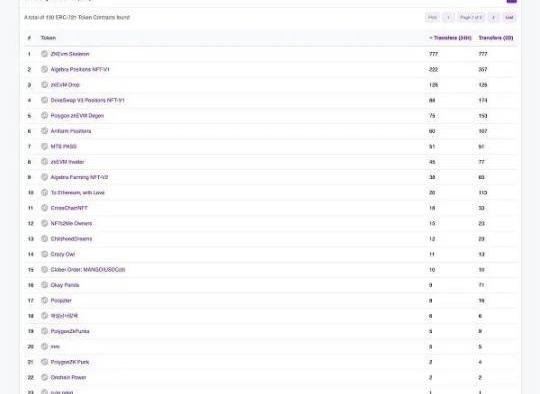This screenshot has width=540, height=394.
Task: Sort by Transfers (3D) column header
Action: click(496, 38)
